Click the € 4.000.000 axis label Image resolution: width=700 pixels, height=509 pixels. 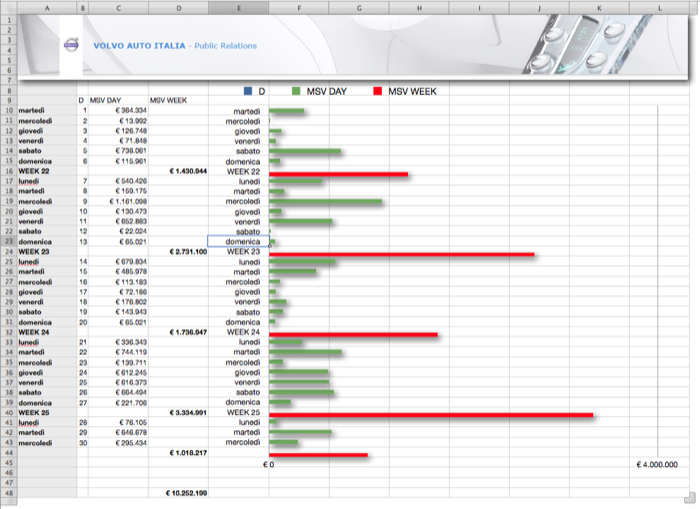[x=655, y=464]
